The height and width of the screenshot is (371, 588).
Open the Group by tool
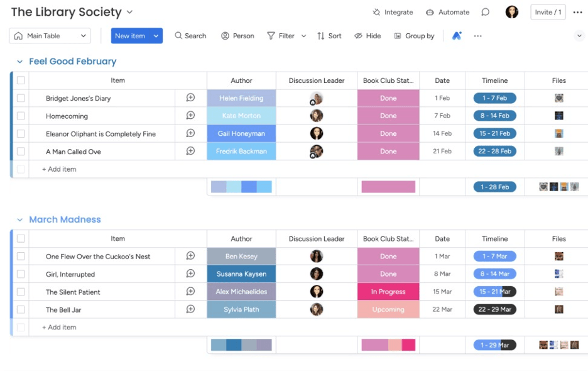pyautogui.click(x=415, y=36)
